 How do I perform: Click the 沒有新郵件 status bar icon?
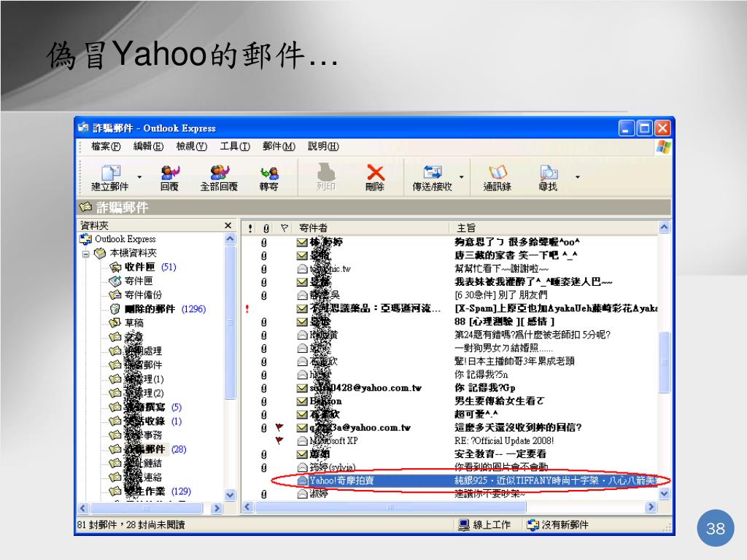533,525
